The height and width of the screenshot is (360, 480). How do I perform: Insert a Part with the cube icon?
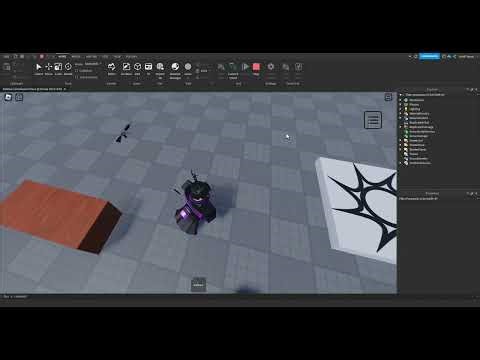pos(137,68)
